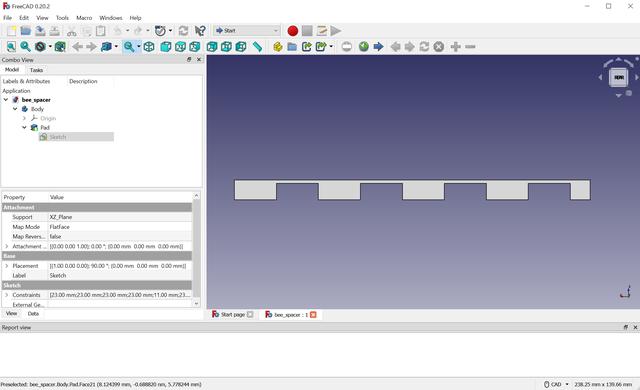
Task: Open the Macro menu
Action: [x=84, y=18]
